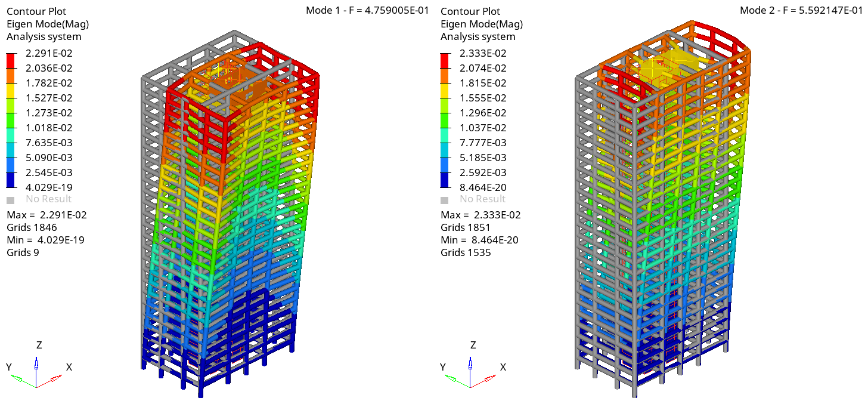Click the Z axis label in the left plot
Image resolution: width=868 pixels, height=401 pixels.
click(39, 346)
